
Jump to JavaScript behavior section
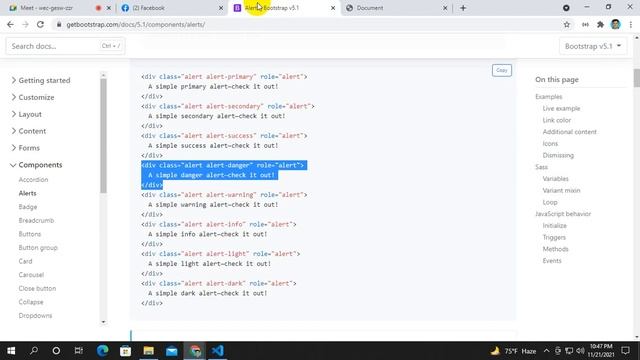(563, 214)
